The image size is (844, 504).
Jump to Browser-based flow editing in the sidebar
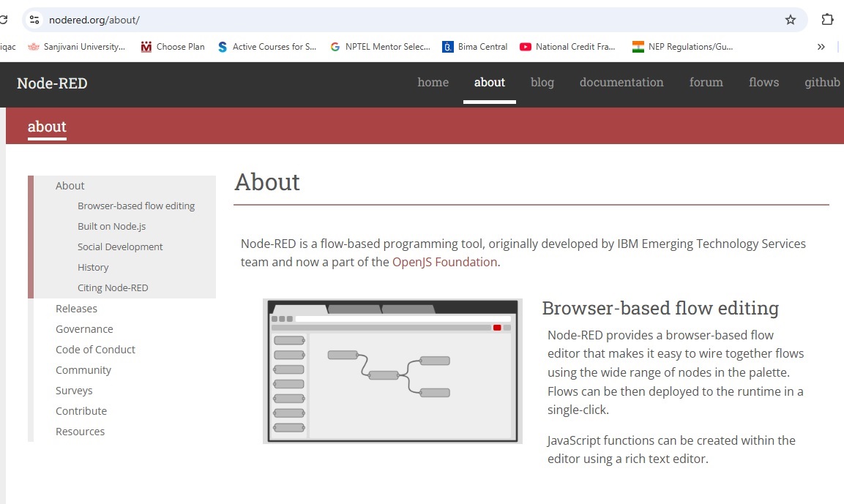click(136, 206)
